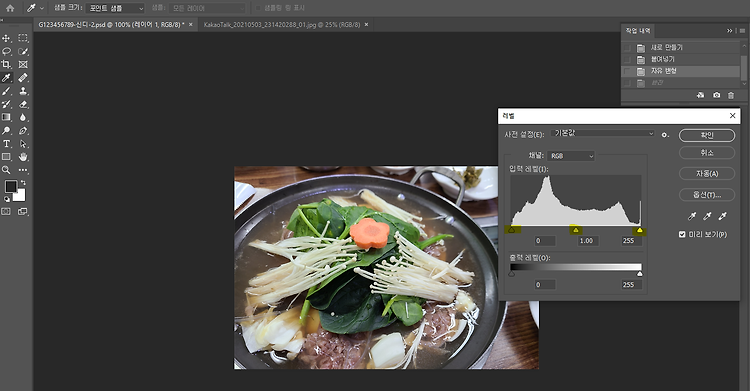Open the 채널 RGB channel dropdown
The image size is (750, 391).
[572, 156]
